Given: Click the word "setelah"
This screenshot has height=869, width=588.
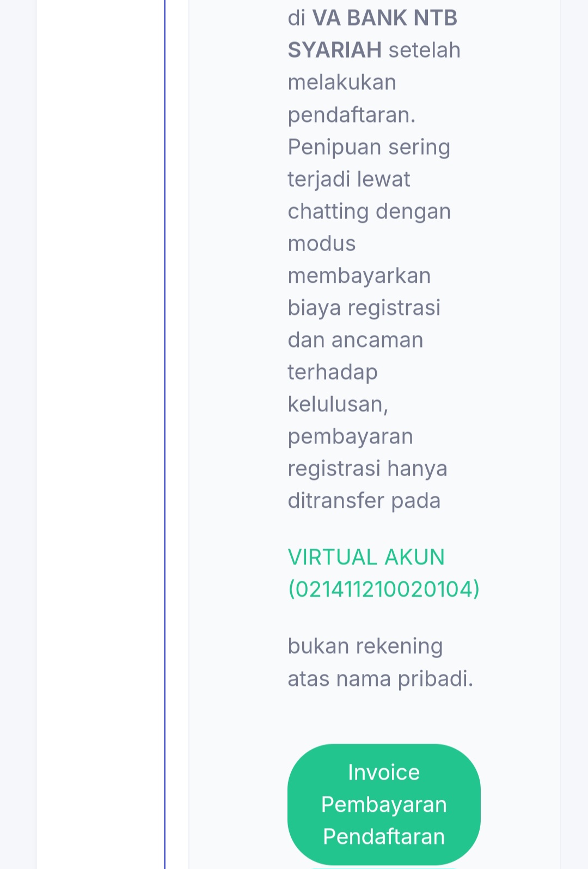Looking at the screenshot, I should 425,50.
